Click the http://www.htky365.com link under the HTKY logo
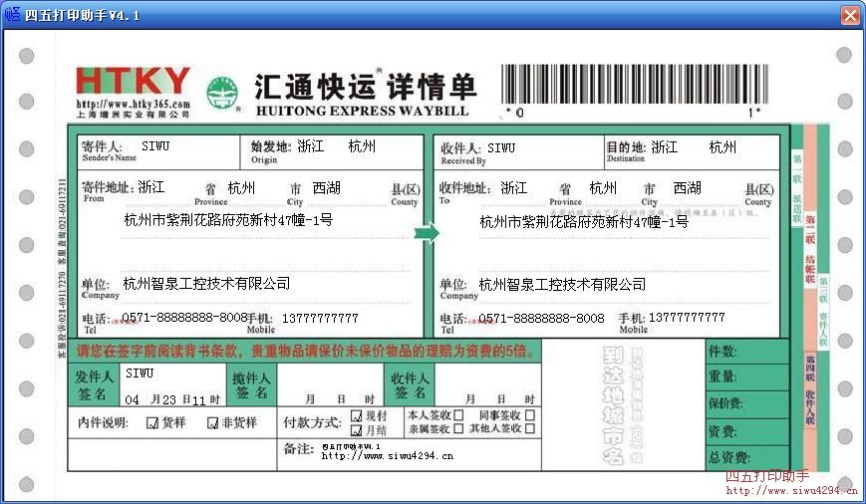 pos(134,104)
